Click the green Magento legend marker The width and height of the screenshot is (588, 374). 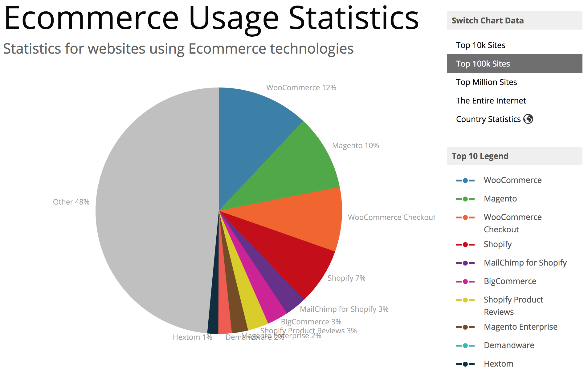click(x=465, y=199)
